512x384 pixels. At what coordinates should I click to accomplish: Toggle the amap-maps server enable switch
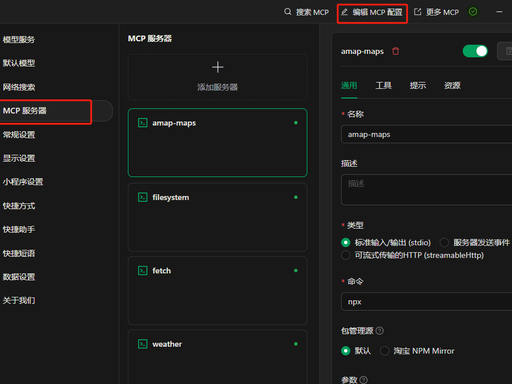[475, 51]
